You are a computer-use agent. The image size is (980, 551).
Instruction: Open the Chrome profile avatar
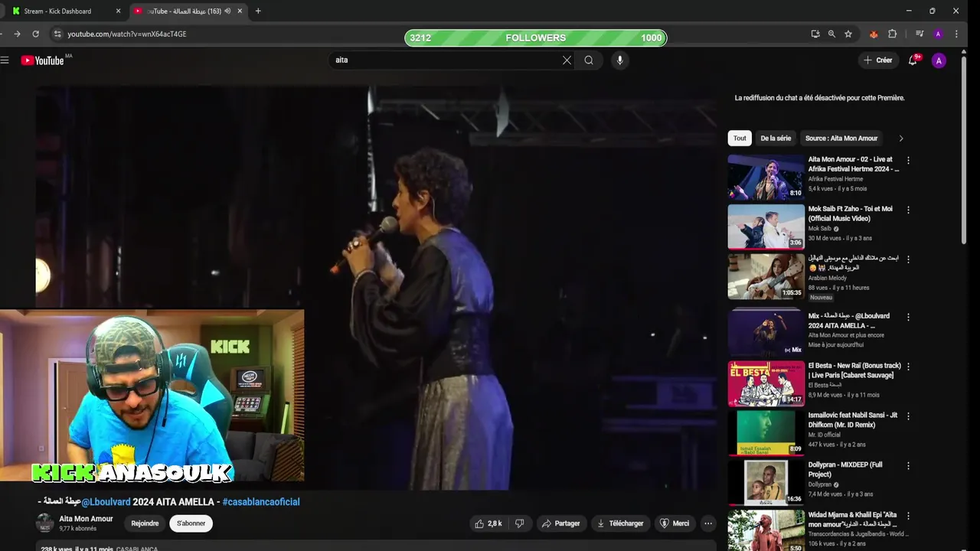pyautogui.click(x=938, y=34)
